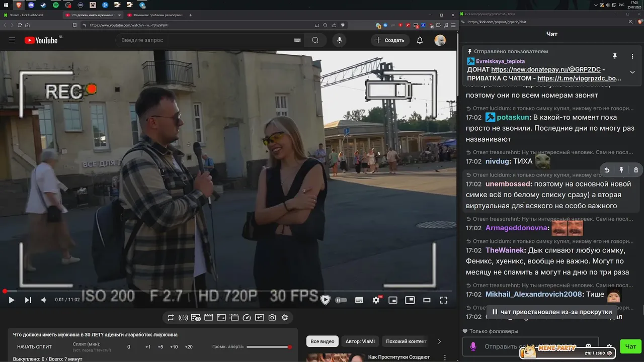Click the film clapper tool icon
Viewport: 644px width, 362px height.
[208, 318]
